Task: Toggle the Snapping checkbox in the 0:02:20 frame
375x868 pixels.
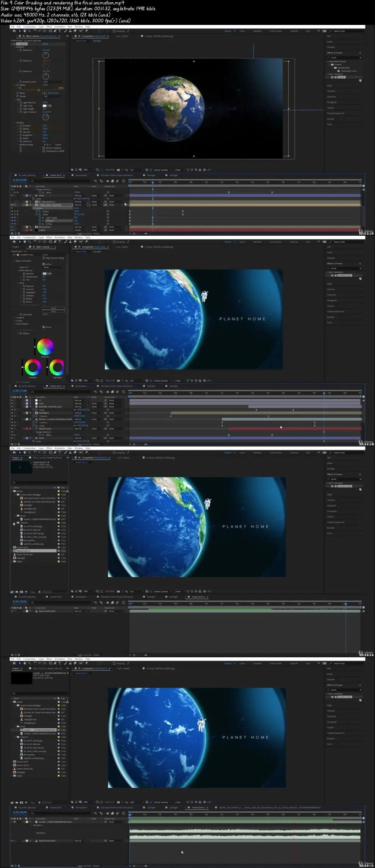Action: pyautogui.click(x=114, y=31)
